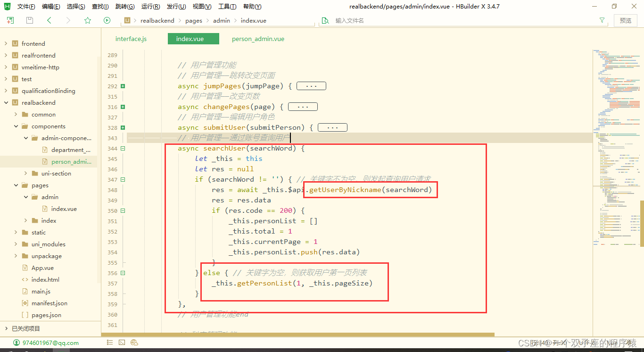Fold the res.code if block at line 350
This screenshot has width=644, height=352.
[x=123, y=211]
